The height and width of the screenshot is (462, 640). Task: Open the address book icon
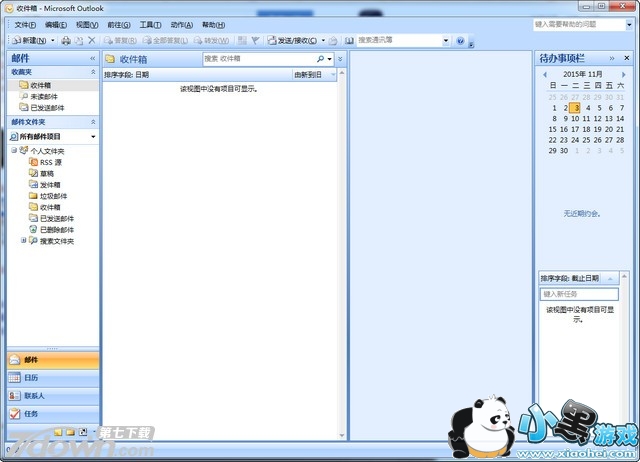pos(349,40)
